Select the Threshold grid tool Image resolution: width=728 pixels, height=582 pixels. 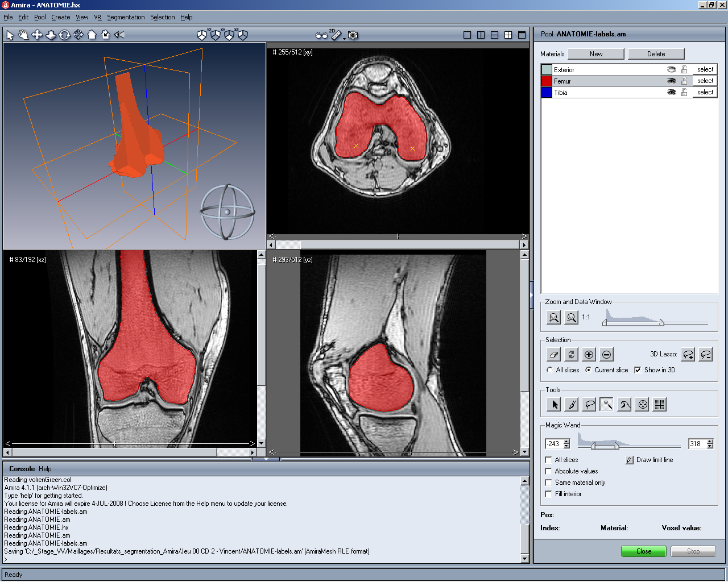(659, 405)
